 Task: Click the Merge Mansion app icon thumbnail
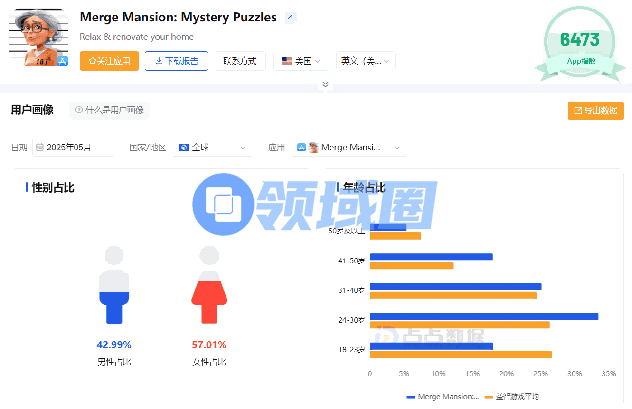click(40, 37)
